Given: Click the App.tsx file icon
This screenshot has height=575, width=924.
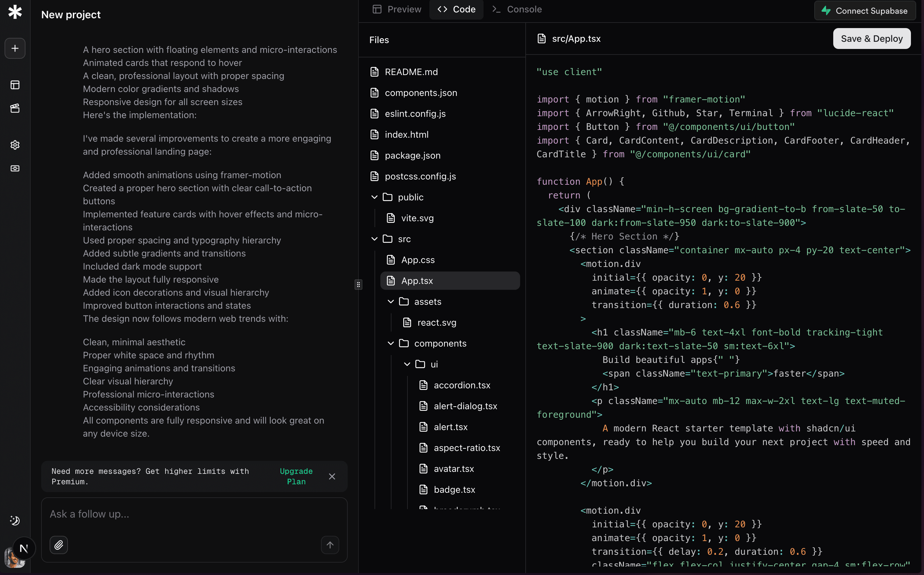Looking at the screenshot, I should 391,281.
